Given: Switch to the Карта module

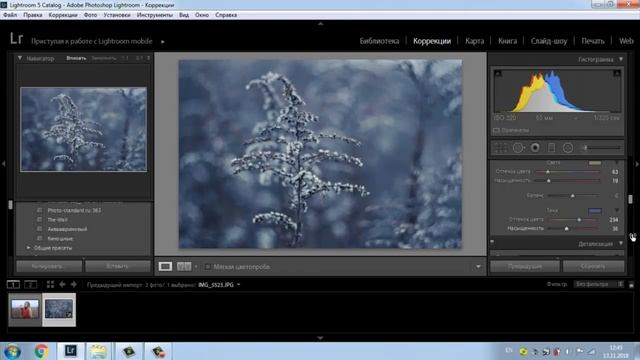Looking at the screenshot, I should (474, 41).
